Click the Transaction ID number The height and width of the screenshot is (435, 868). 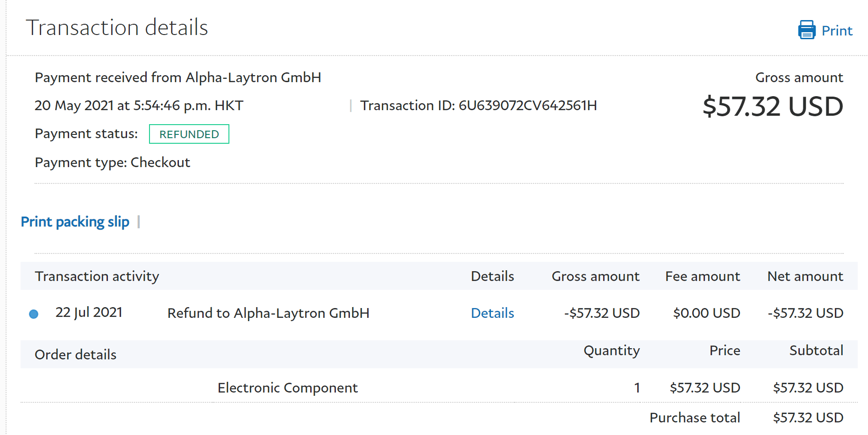pos(527,105)
